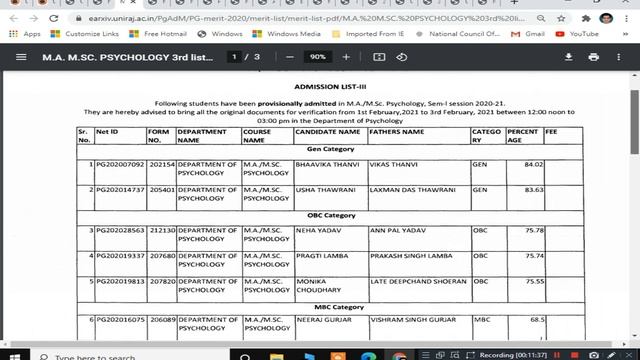Select percentage value 84.02

pos(534,164)
